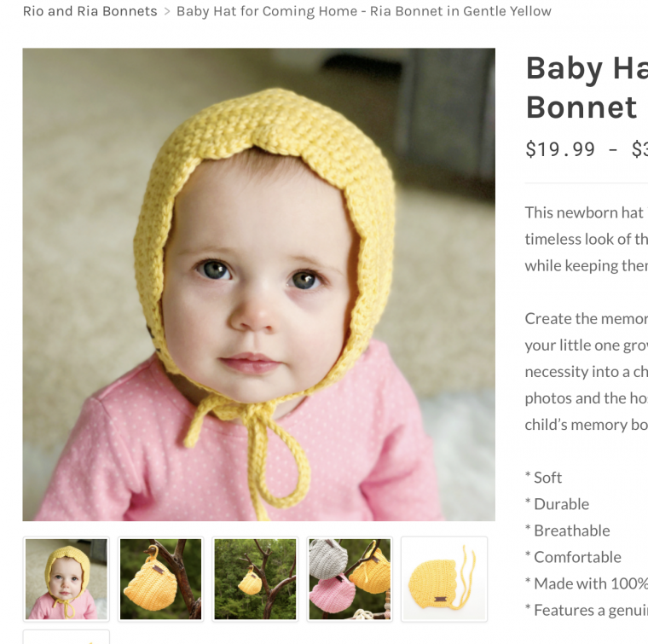View the close-up bonnet on branch thumbnail
This screenshot has height=644, width=648.
pyautogui.click(x=161, y=578)
